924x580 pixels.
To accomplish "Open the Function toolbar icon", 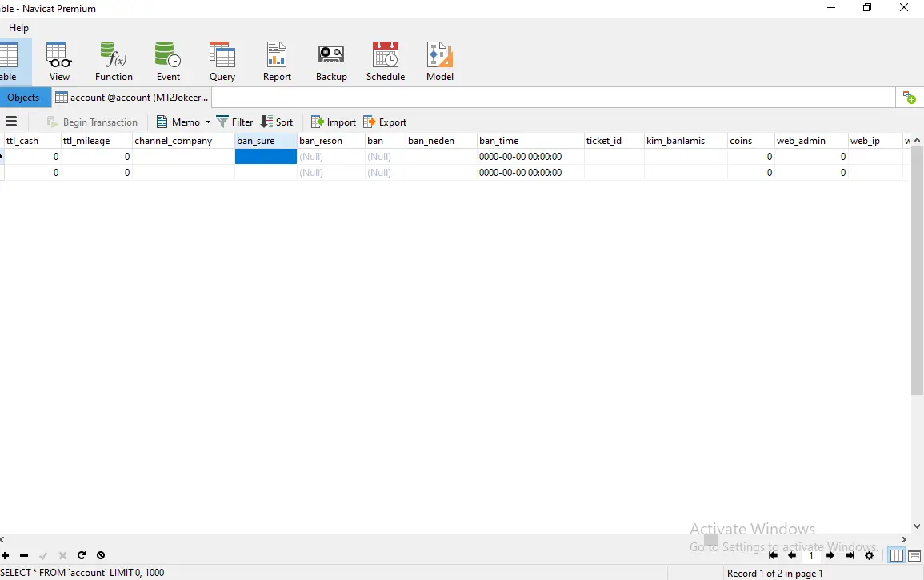I will click(x=114, y=62).
